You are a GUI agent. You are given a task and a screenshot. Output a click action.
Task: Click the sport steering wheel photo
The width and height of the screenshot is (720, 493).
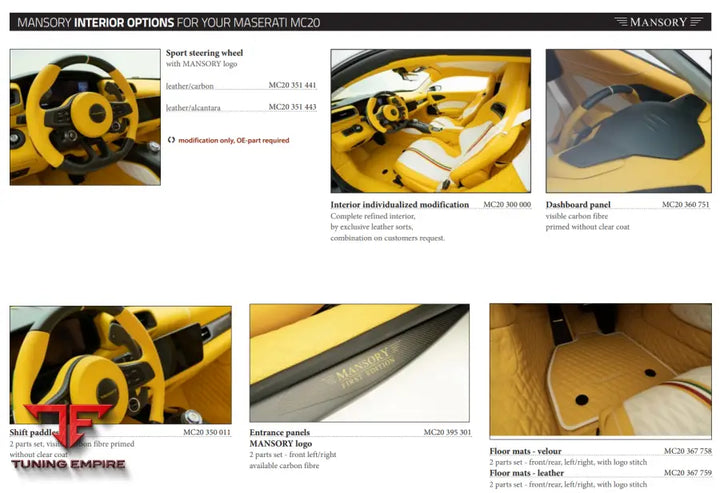tap(85, 117)
